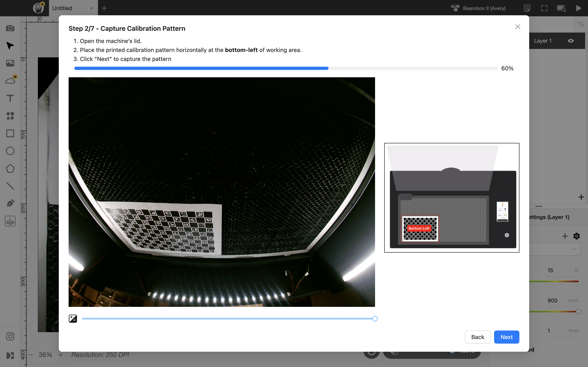The width and height of the screenshot is (588, 367).
Task: Click the Bottom Left placement diagram
Action: click(x=452, y=198)
